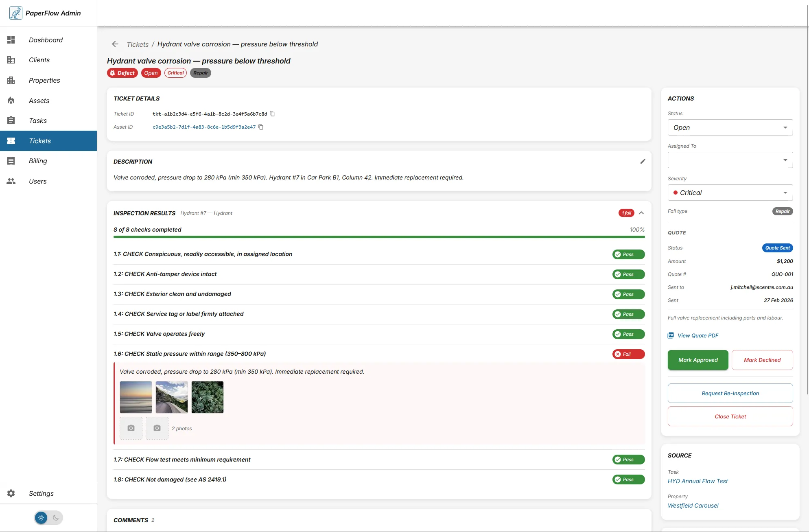
Task: Select the Assets sidebar icon
Action: pos(11,100)
